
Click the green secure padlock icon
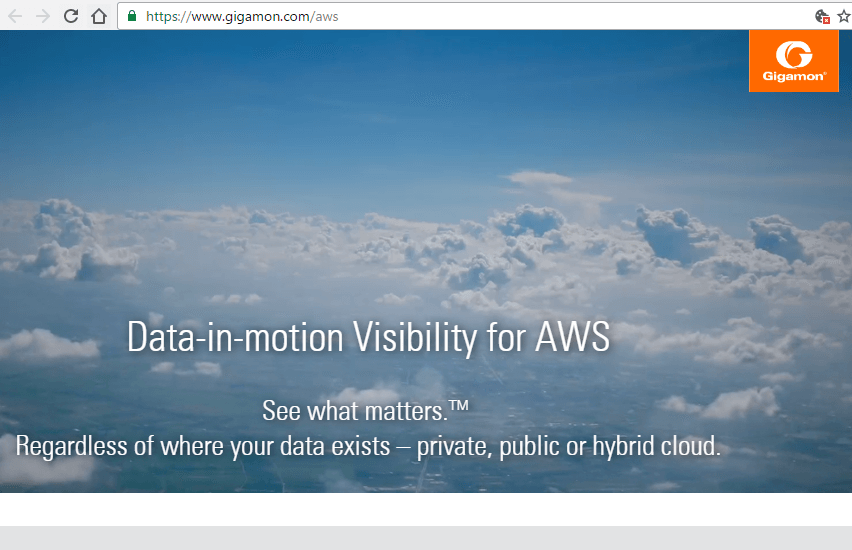point(131,16)
